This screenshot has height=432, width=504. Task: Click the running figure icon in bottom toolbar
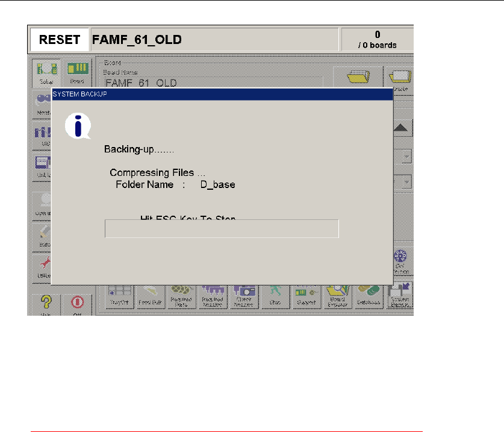pos(275,296)
